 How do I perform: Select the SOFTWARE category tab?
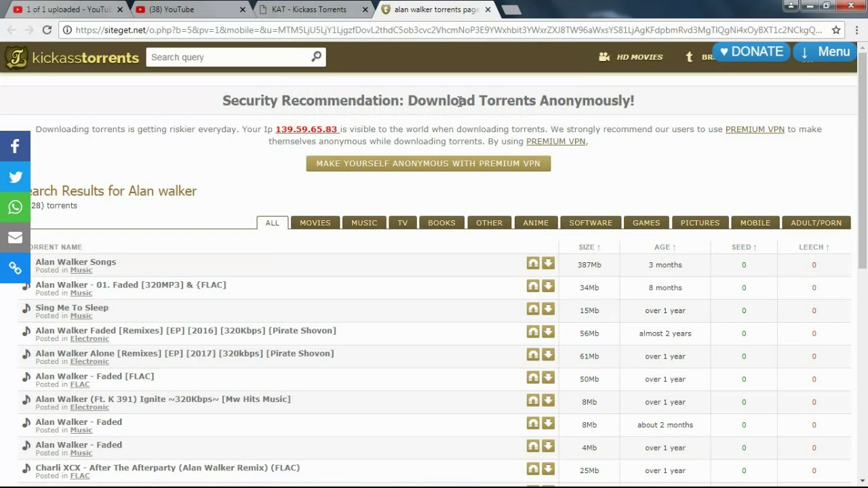click(591, 222)
